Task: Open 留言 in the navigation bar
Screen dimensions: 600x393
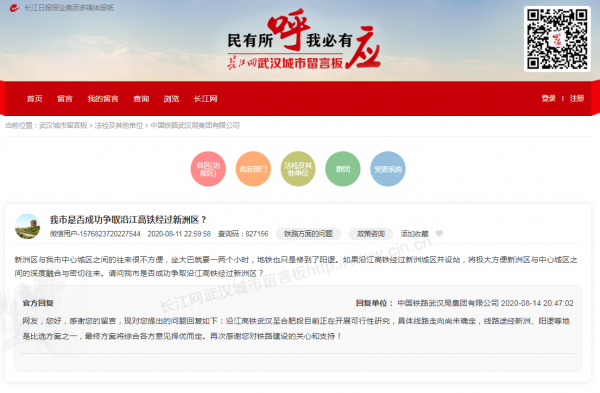Action: 65,99
